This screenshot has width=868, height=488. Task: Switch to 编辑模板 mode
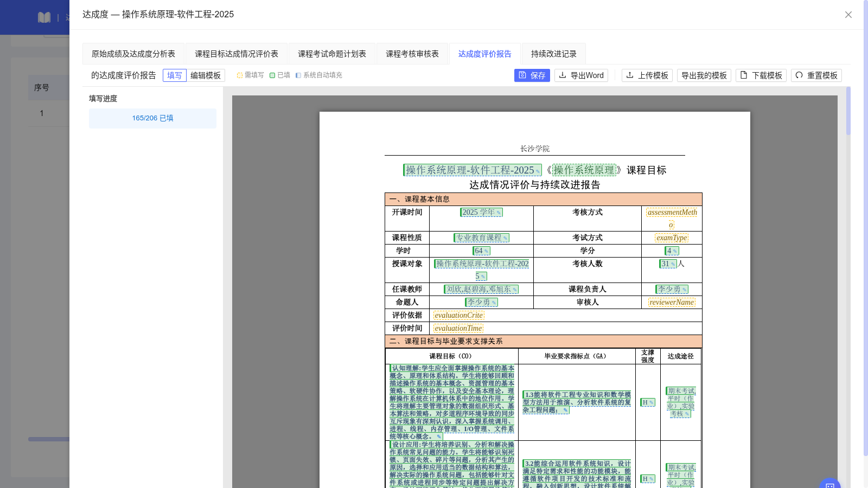click(x=206, y=75)
